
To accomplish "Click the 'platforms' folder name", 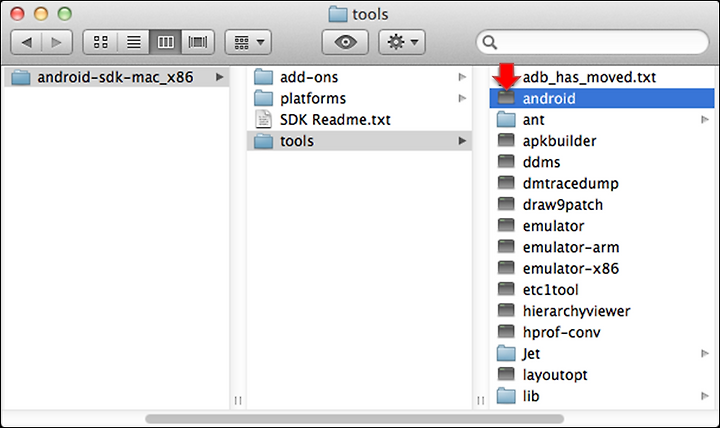I will click(x=313, y=99).
